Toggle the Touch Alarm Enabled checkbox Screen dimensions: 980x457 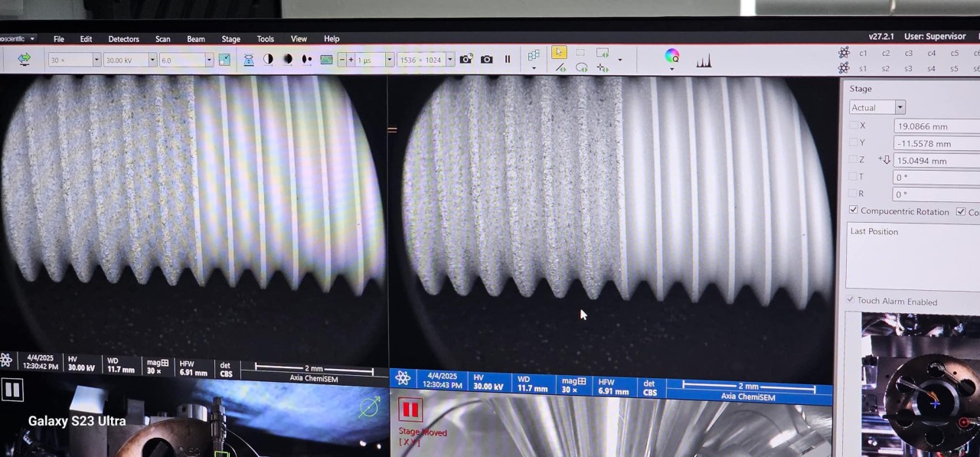[850, 300]
